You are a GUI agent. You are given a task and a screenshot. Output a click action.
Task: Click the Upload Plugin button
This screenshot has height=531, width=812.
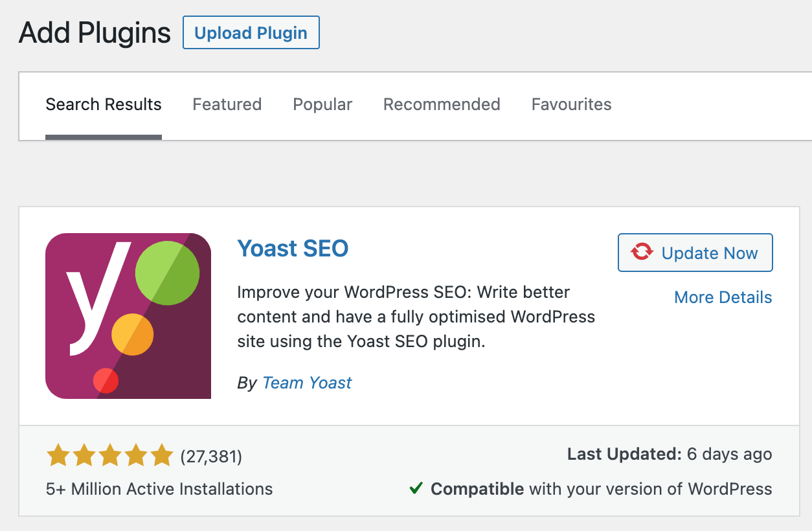[x=251, y=32]
